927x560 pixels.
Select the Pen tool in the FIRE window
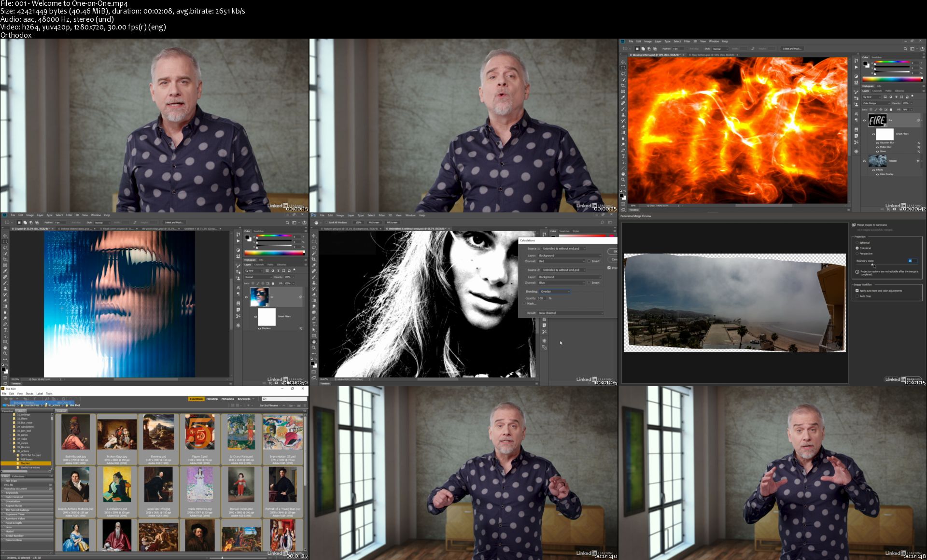click(x=623, y=150)
